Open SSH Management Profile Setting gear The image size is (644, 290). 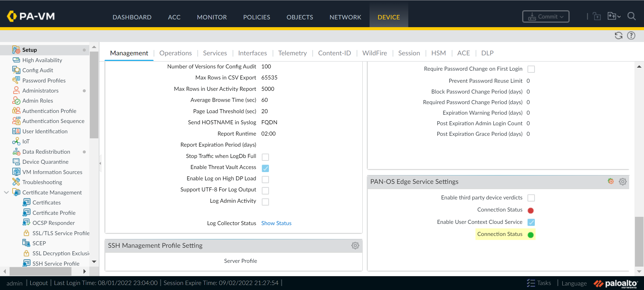(x=355, y=245)
